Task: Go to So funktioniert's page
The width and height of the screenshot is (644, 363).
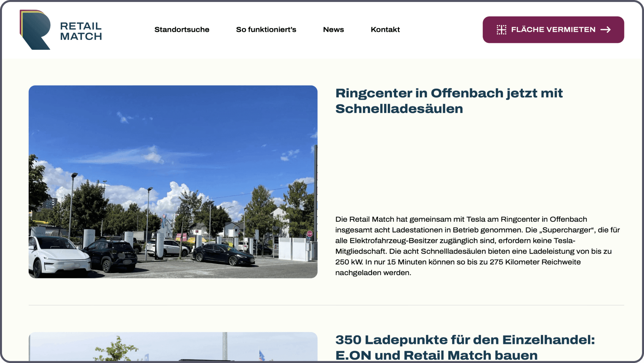Action: 266,29
